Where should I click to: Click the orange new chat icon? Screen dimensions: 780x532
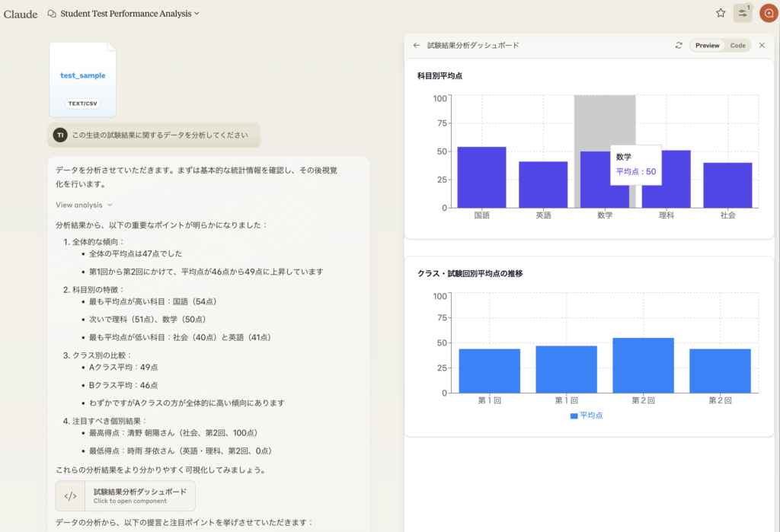point(768,13)
